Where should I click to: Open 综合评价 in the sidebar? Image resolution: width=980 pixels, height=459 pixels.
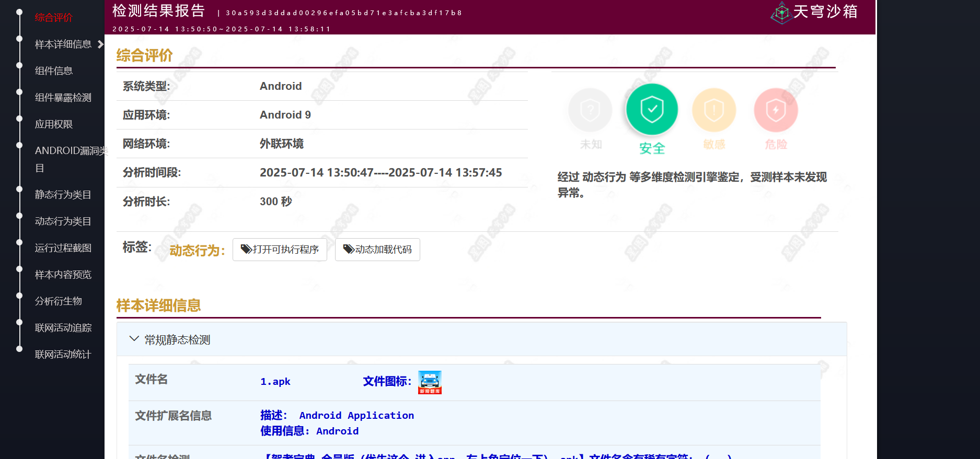click(x=53, y=18)
